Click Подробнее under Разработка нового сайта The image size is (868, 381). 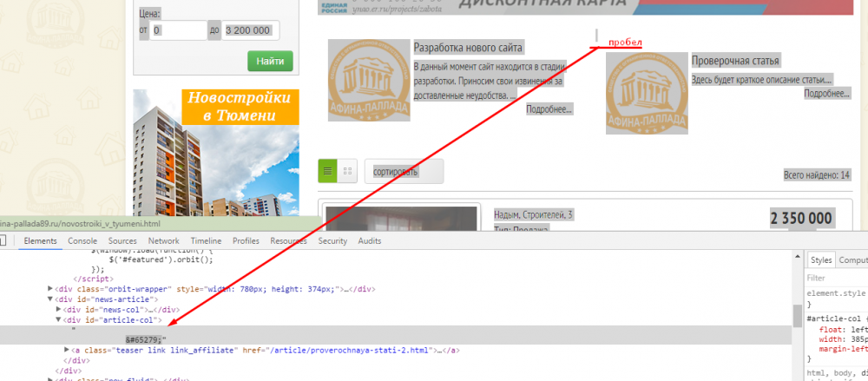(x=549, y=109)
